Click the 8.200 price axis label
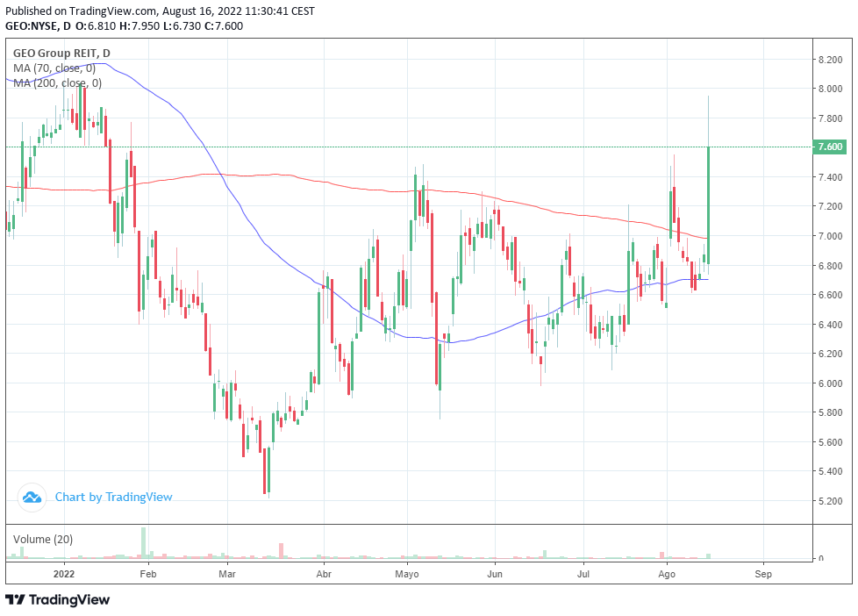The height and width of the screenshot is (616, 858). click(x=830, y=60)
